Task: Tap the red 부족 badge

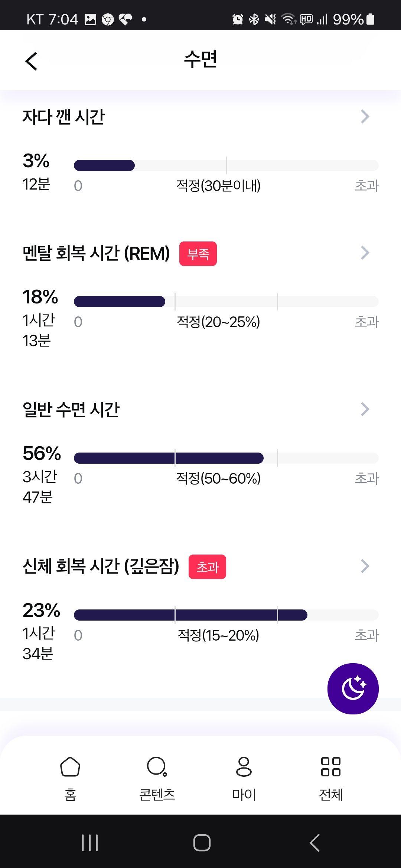Action: coord(198,254)
